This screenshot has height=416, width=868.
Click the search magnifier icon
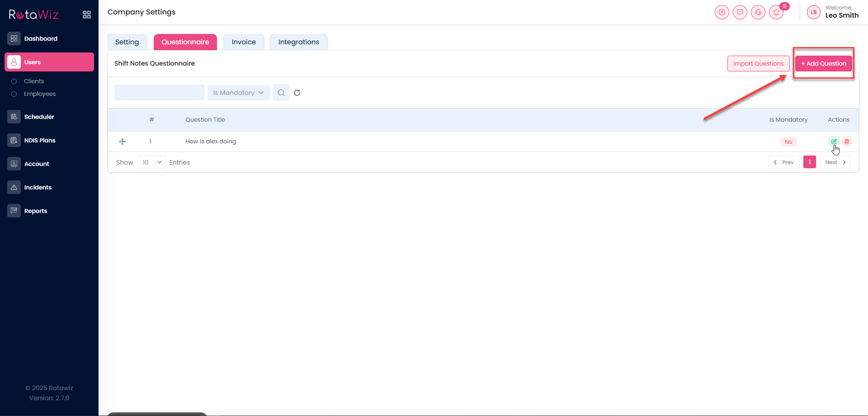click(x=281, y=93)
